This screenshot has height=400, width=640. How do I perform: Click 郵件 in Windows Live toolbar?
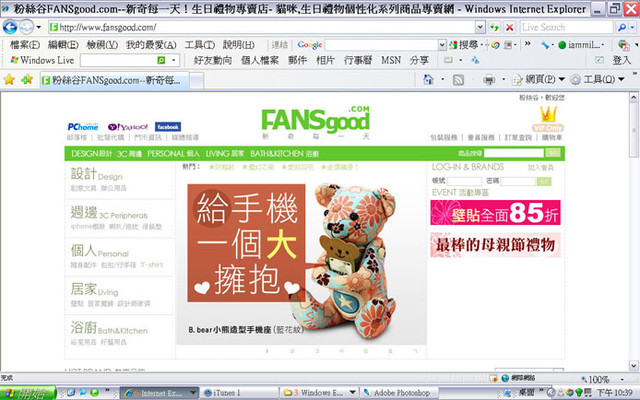[x=297, y=60]
